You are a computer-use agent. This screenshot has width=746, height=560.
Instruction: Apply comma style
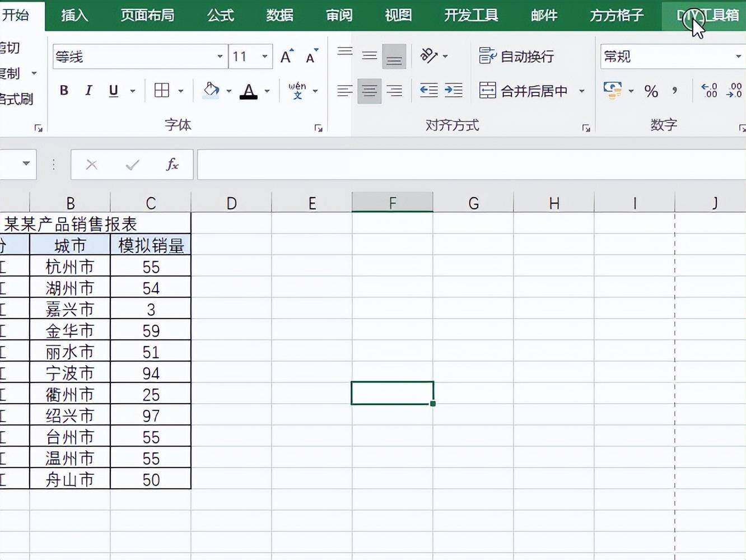(675, 91)
